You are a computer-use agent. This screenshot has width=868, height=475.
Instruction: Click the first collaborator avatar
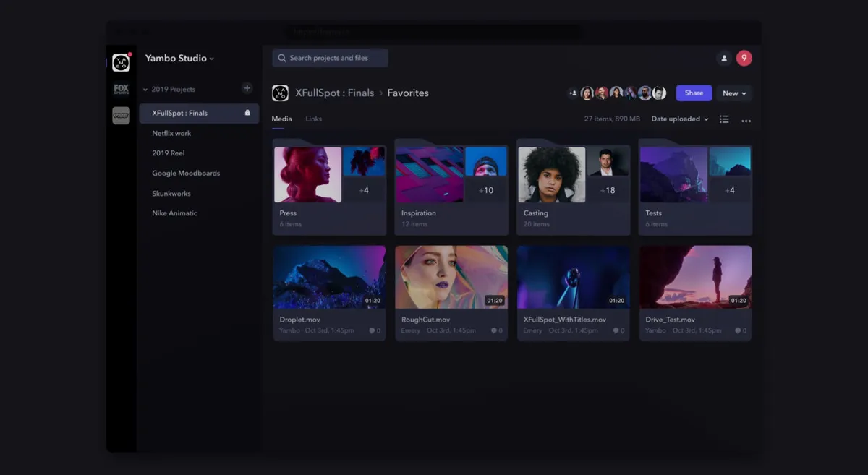[587, 93]
